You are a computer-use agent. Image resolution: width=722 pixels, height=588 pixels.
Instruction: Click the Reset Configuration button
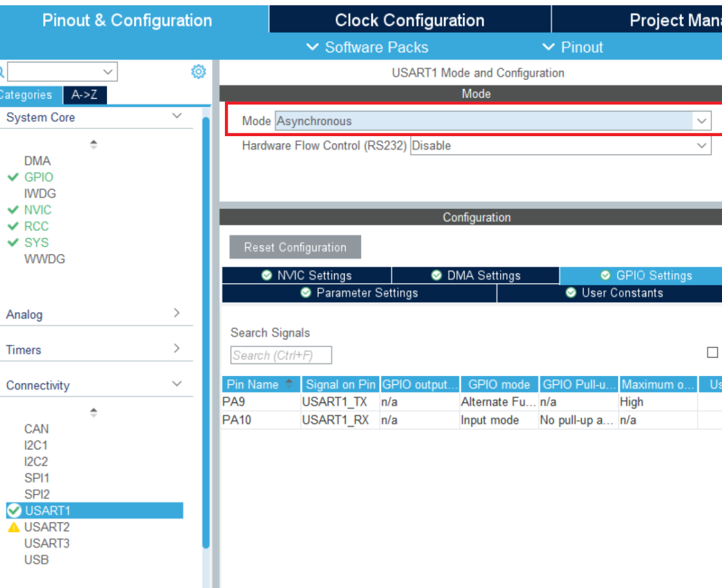click(295, 247)
